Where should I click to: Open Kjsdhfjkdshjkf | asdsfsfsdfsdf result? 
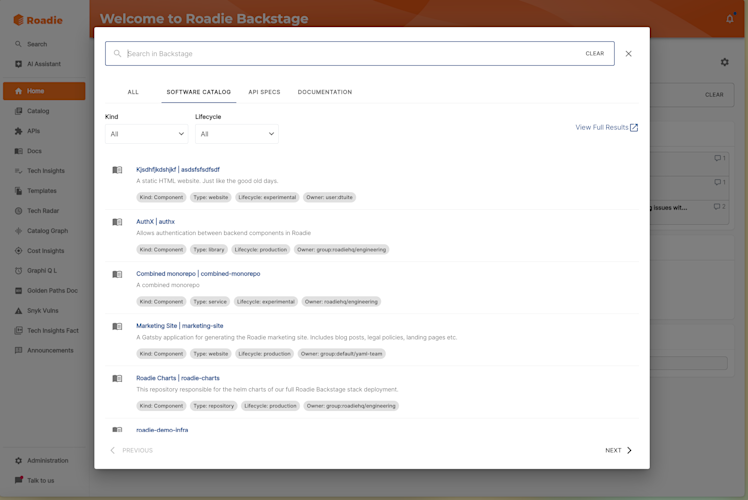pyautogui.click(x=178, y=169)
